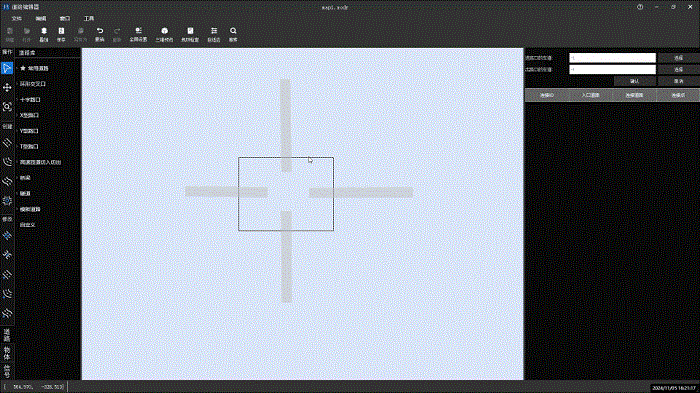Open the help question mark icon

tap(640, 7)
